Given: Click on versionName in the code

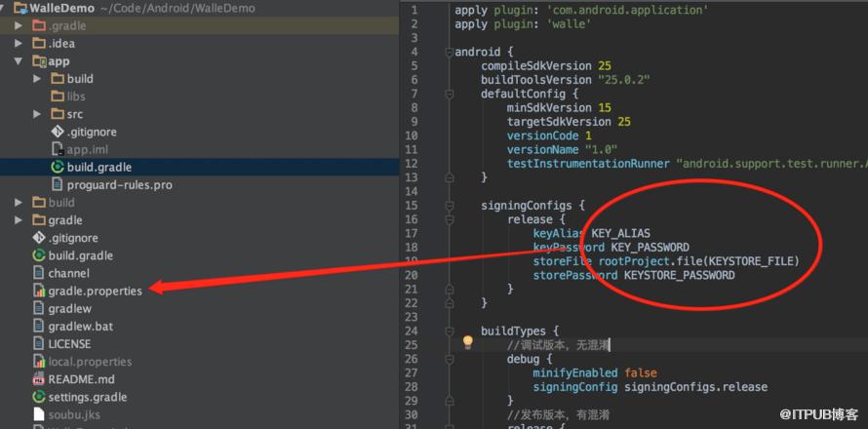Looking at the screenshot, I should tap(542, 150).
